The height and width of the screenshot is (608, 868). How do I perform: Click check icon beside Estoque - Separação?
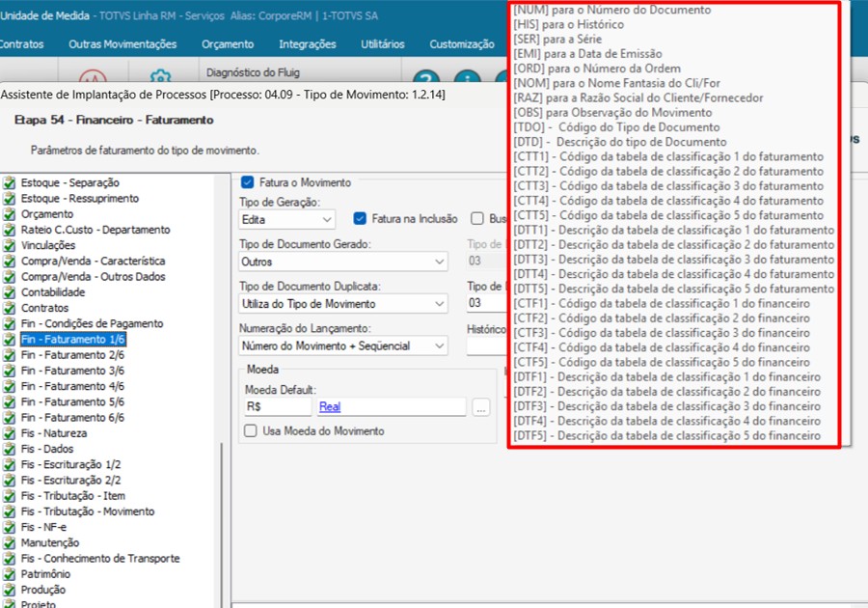10,182
